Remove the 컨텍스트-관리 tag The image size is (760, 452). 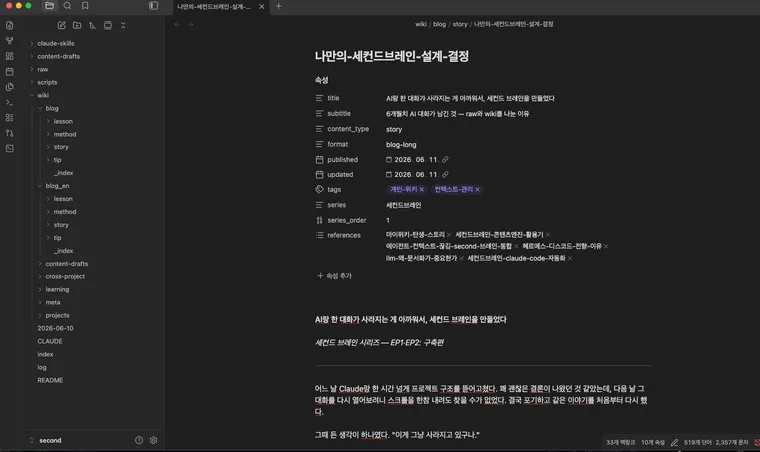point(477,189)
